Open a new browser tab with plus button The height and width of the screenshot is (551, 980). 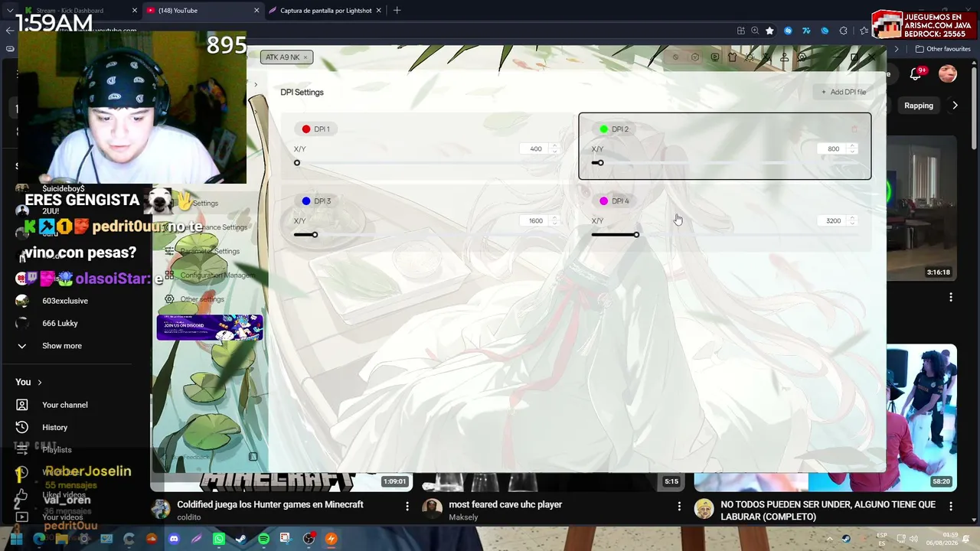(x=397, y=11)
